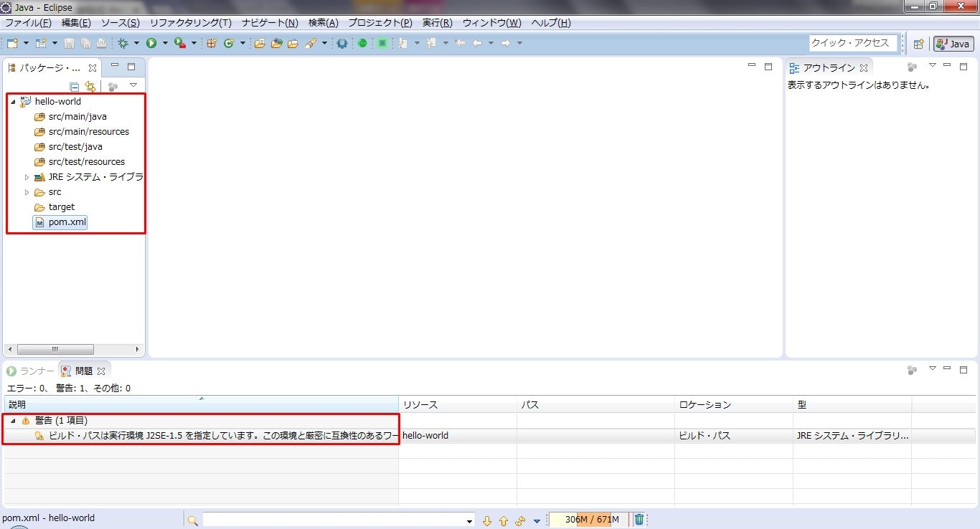Image resolution: width=980 pixels, height=529 pixels.
Task: Click the New Java Class toolbar icon
Action: click(x=229, y=43)
